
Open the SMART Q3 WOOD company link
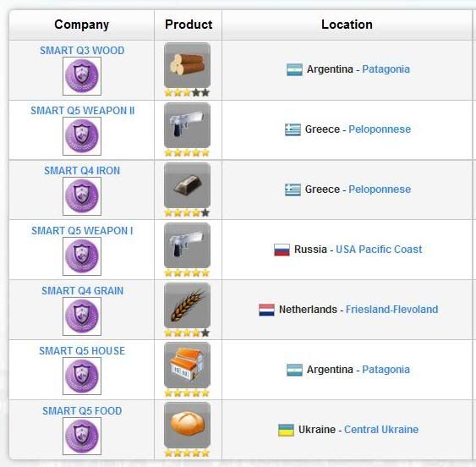tap(82, 51)
